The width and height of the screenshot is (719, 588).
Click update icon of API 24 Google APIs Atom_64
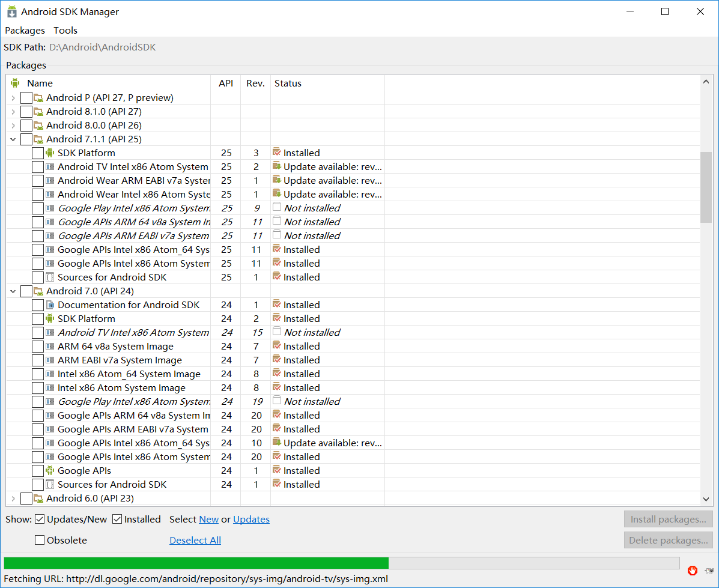click(x=276, y=442)
